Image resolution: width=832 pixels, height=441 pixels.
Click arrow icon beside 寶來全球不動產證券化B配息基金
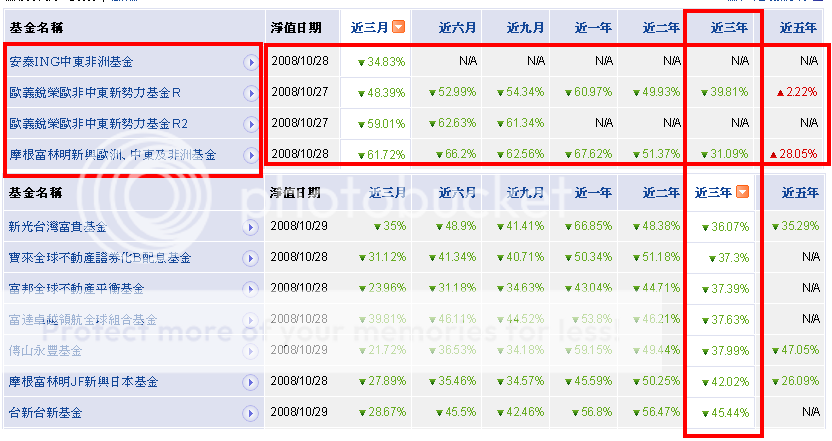[250, 258]
